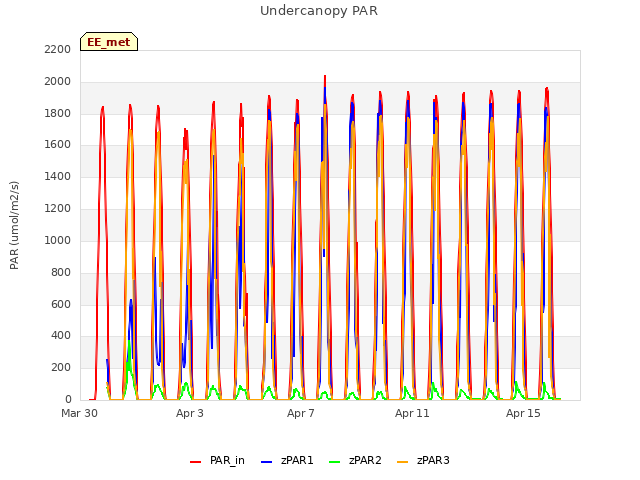Toggle the zPAR1 legend entry
Image resolution: width=640 pixels, height=480 pixels.
(x=287, y=461)
